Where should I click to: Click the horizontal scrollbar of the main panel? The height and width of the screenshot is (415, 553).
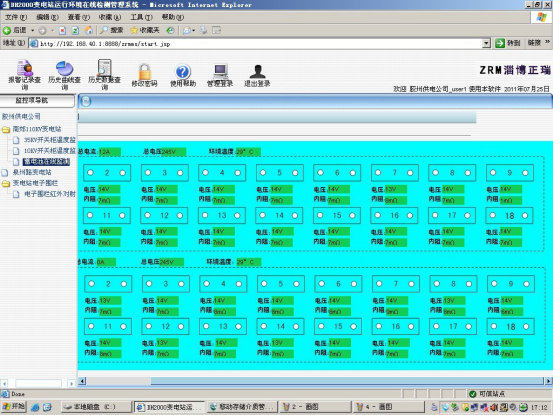pos(315,381)
